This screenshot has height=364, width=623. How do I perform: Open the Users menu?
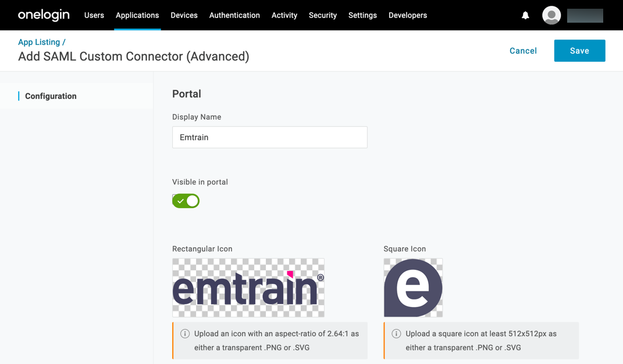94,16
